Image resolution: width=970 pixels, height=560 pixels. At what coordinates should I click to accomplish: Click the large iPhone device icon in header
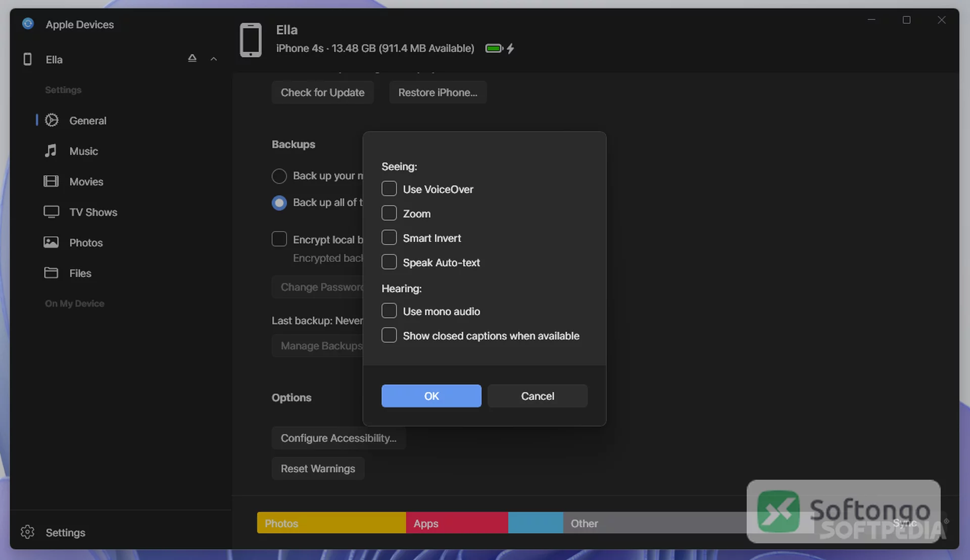[251, 40]
